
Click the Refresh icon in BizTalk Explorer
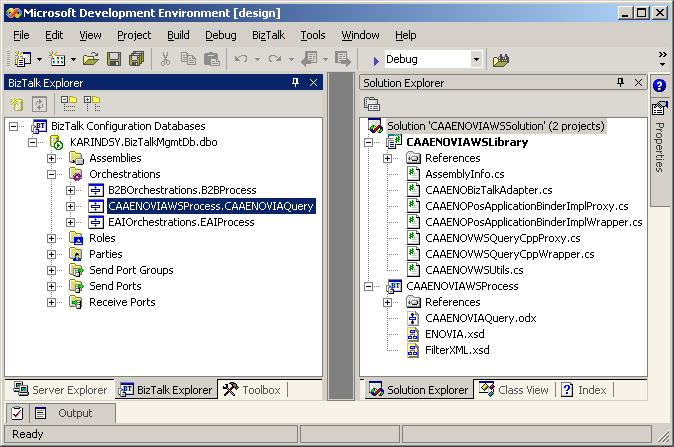[x=39, y=104]
